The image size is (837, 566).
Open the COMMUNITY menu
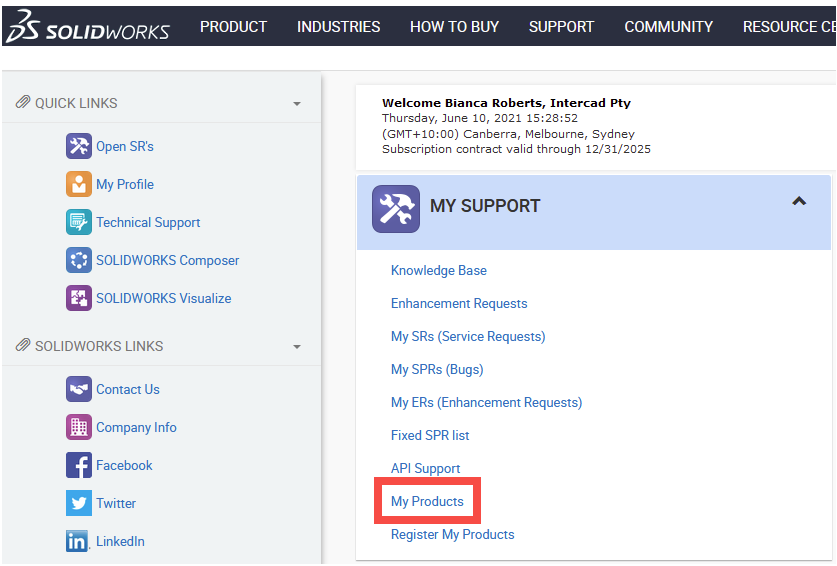tap(668, 27)
